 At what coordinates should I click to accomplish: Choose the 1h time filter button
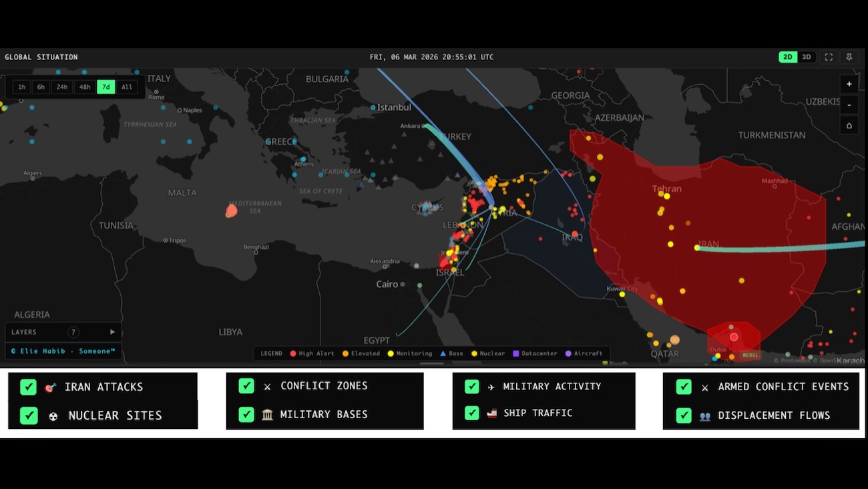(x=22, y=87)
